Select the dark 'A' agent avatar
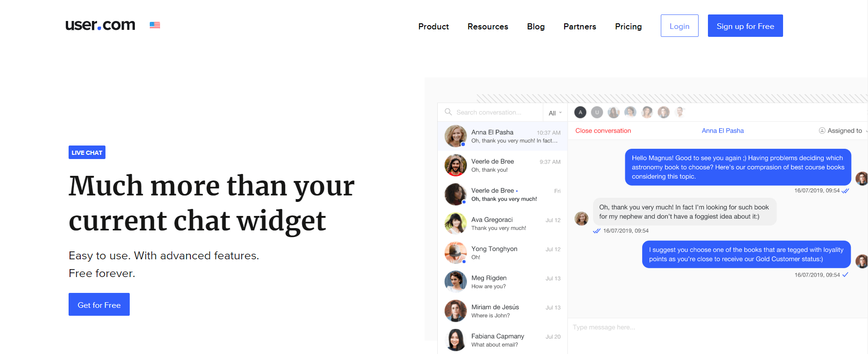Screen dimensions: 868x354 pos(580,112)
